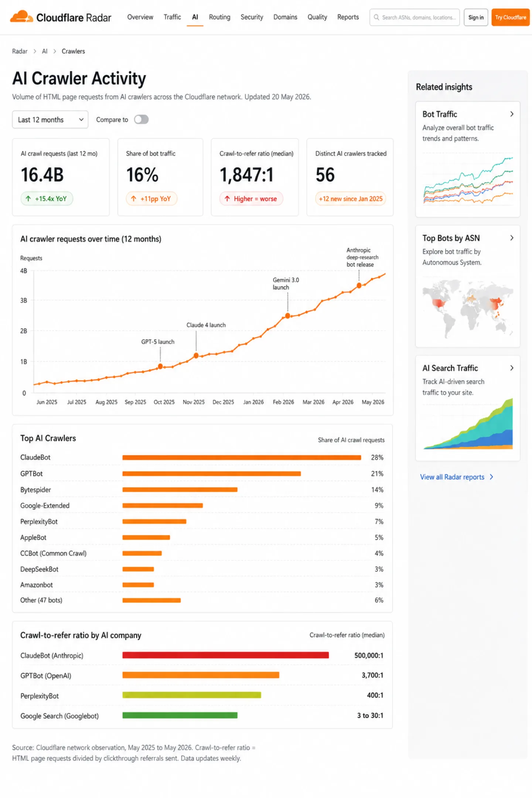Go to the Overview nav item
Image resolution: width=532 pixels, height=798 pixels.
(x=140, y=17)
